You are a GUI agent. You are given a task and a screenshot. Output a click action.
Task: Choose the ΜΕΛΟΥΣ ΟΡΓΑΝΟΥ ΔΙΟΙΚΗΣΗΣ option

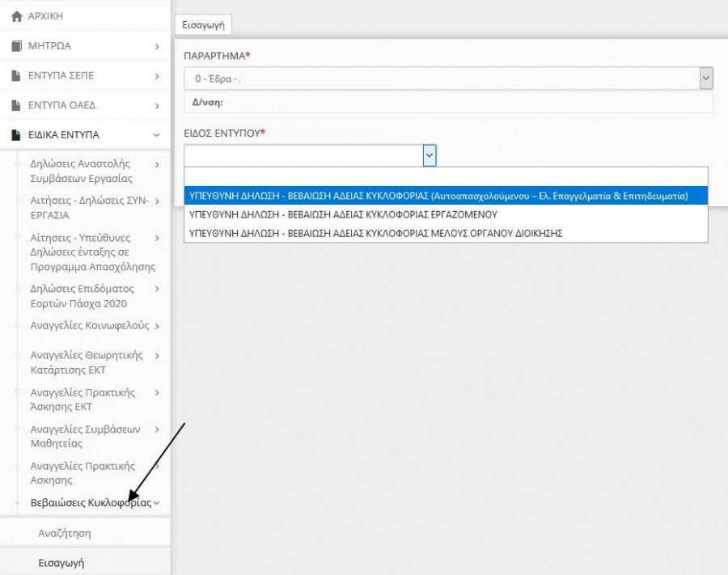pyautogui.click(x=375, y=233)
